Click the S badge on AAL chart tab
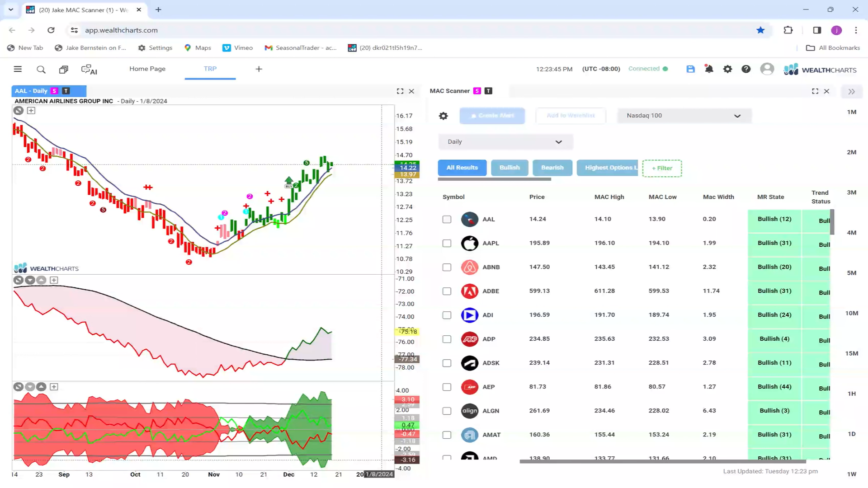The width and height of the screenshot is (868, 488). 55,91
